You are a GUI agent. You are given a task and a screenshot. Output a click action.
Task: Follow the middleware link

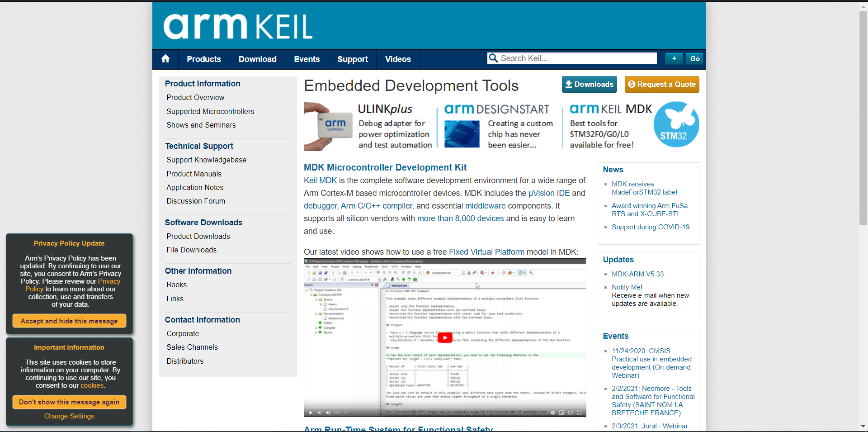[486, 206]
